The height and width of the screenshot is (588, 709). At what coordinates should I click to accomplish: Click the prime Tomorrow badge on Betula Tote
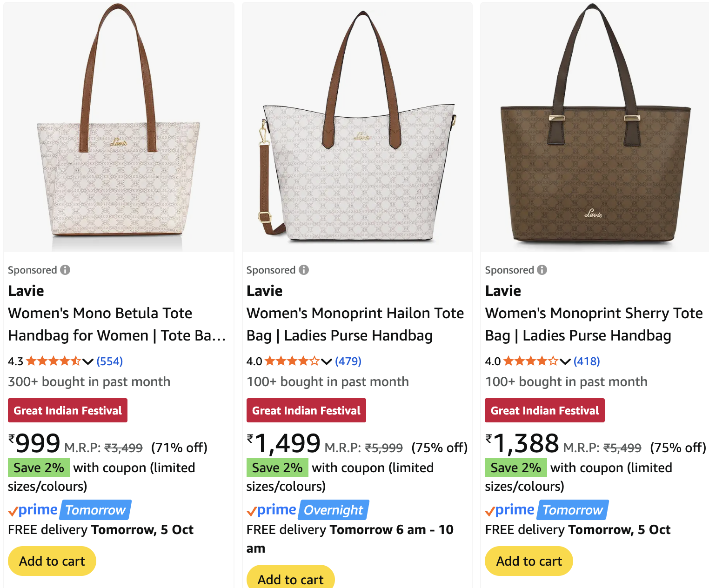pyautogui.click(x=70, y=510)
